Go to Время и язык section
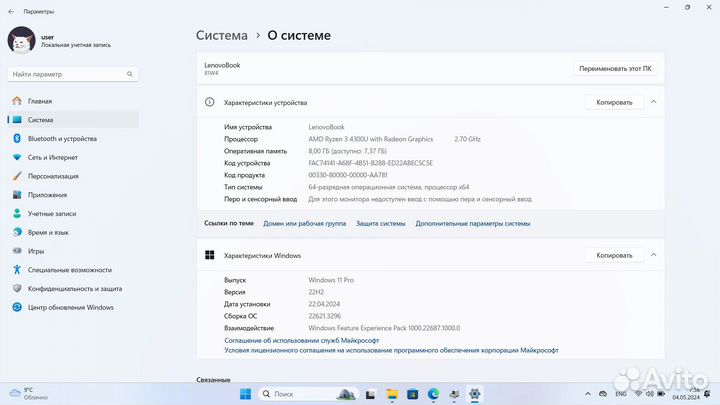Screen dimensions: 720x405 [73, 232]
